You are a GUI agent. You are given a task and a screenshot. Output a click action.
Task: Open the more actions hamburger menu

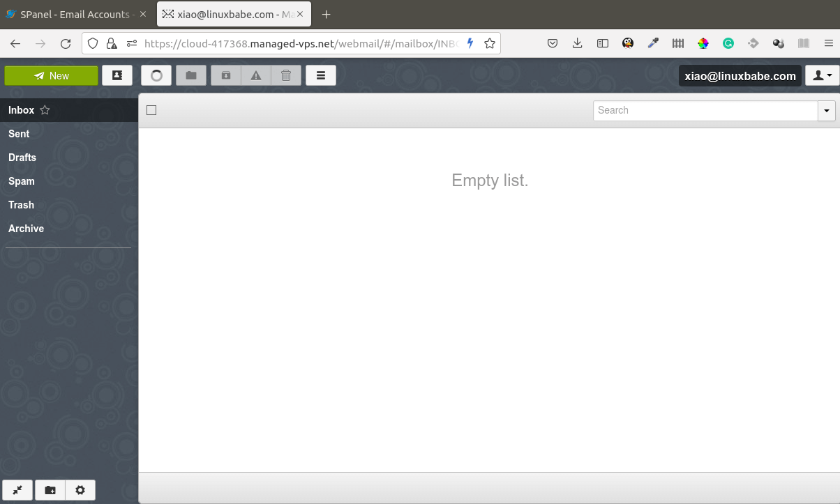click(x=321, y=75)
